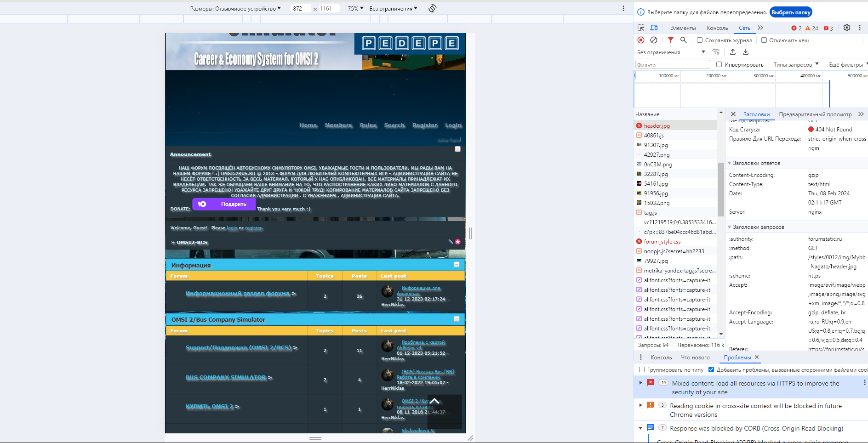The height and width of the screenshot is (443, 868).
Task: Open Support/Поддержка (OMSI 2/BCS) forum link
Action: (239, 347)
